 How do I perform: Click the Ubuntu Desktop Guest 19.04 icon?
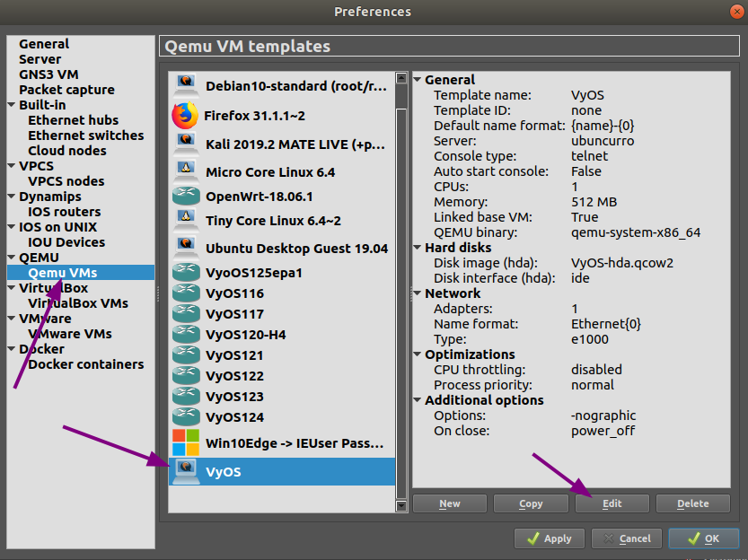[186, 247]
